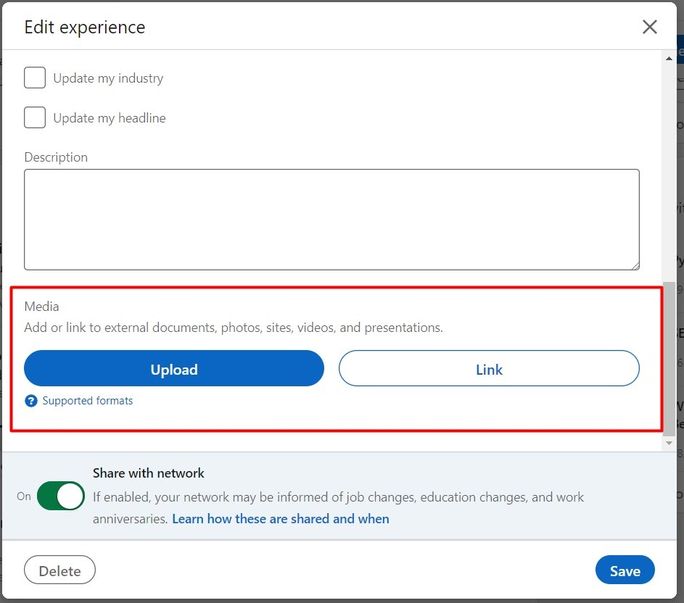The height and width of the screenshot is (603, 684).
Task: Click the dialog's vertical scrollbar thumb
Action: click(671, 360)
